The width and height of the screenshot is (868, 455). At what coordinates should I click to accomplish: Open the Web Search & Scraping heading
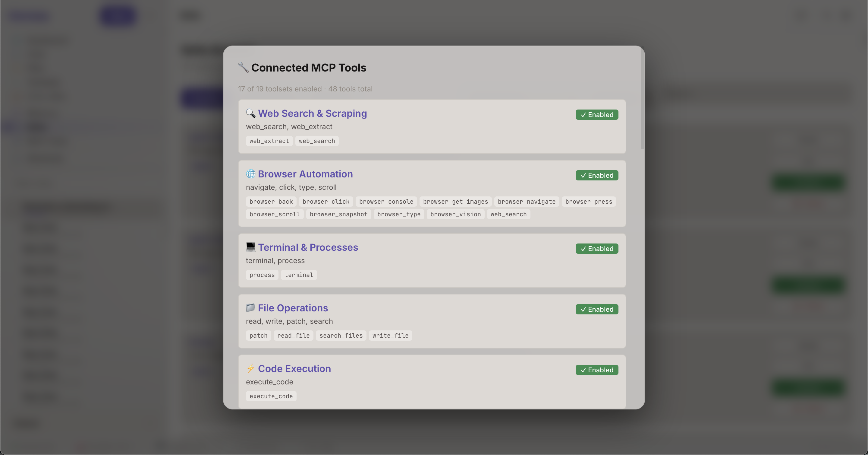point(312,113)
